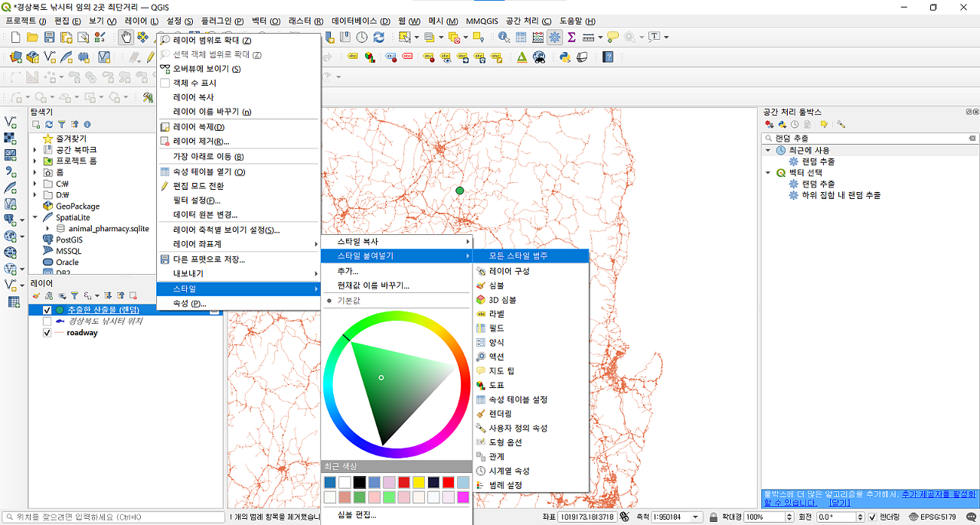Select the Measure Line ruler tool
This screenshot has width=980, height=525.
(588, 37)
